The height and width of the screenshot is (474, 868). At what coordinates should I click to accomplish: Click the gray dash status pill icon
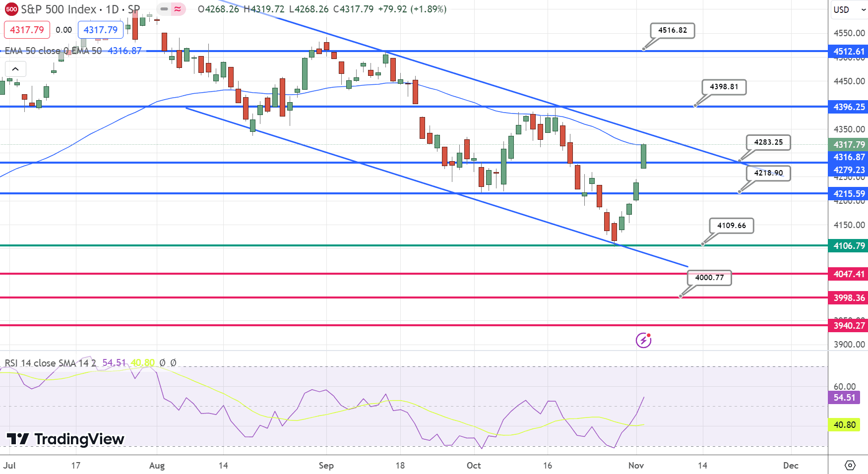(164, 9)
